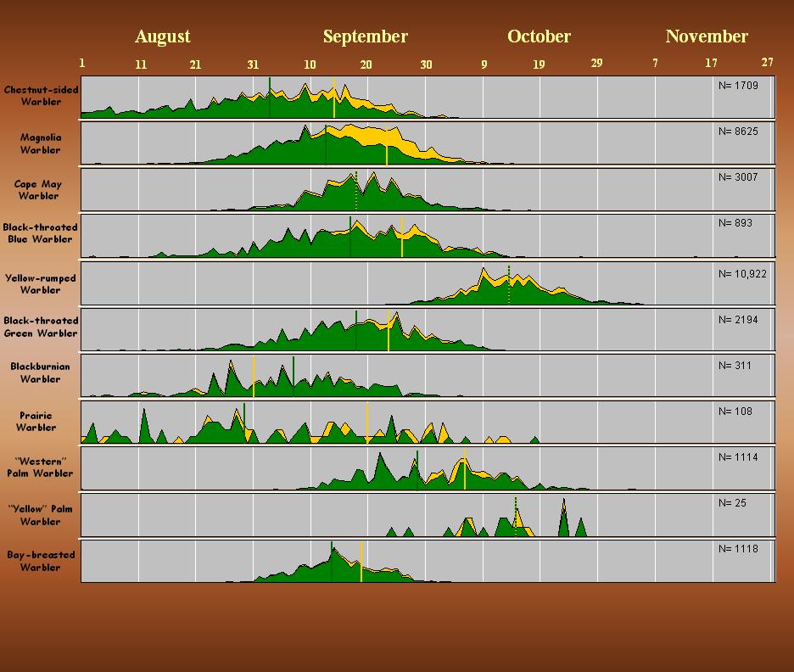794x672 pixels.
Task: Select the Magnolia Warbler species label
Action: point(41,143)
